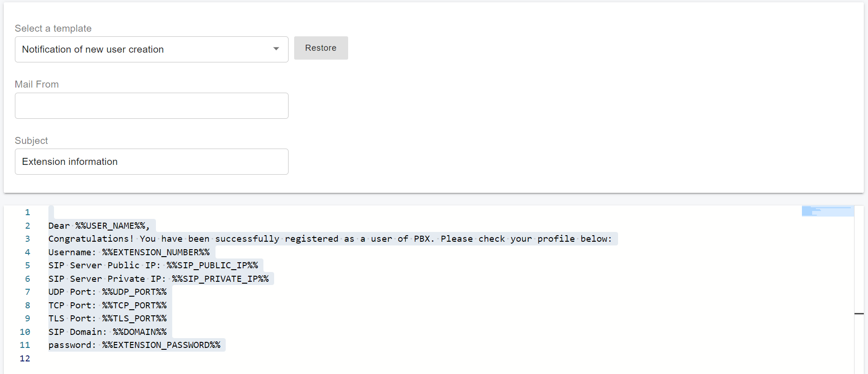Open the template dropdown arrow
Viewport: 868px width, 374px height.
[276, 49]
